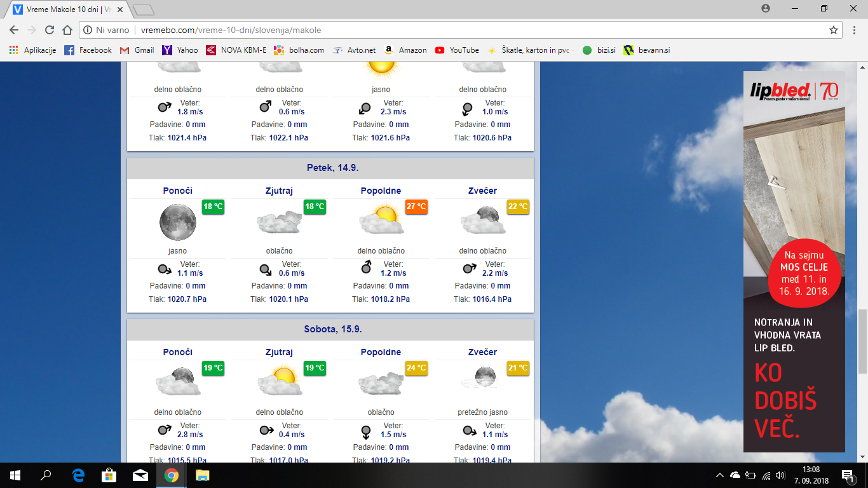Click the pressure value 1016.4 hPa
This screenshot has height=488, width=868.
point(492,299)
